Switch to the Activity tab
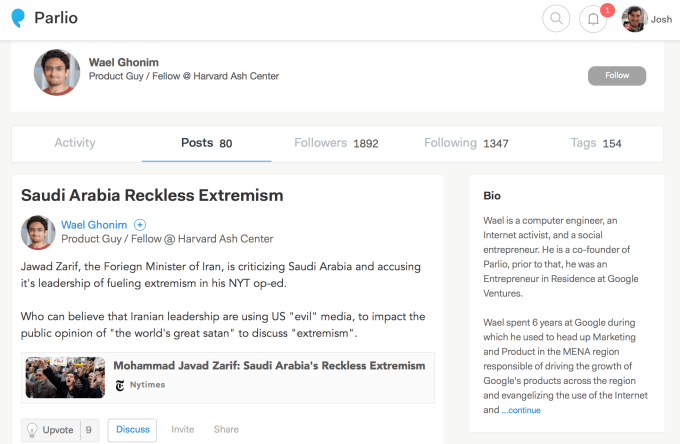Viewport: 680px width, 444px height. click(x=75, y=143)
